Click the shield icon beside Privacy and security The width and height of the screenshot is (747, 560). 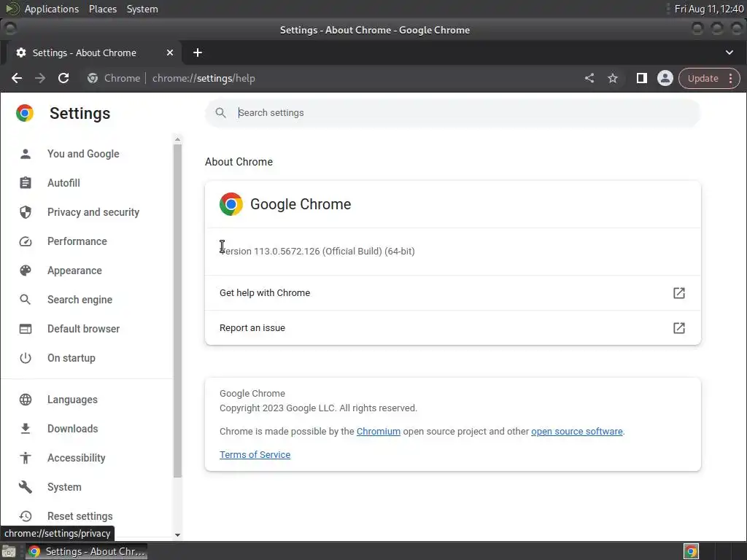click(x=26, y=212)
